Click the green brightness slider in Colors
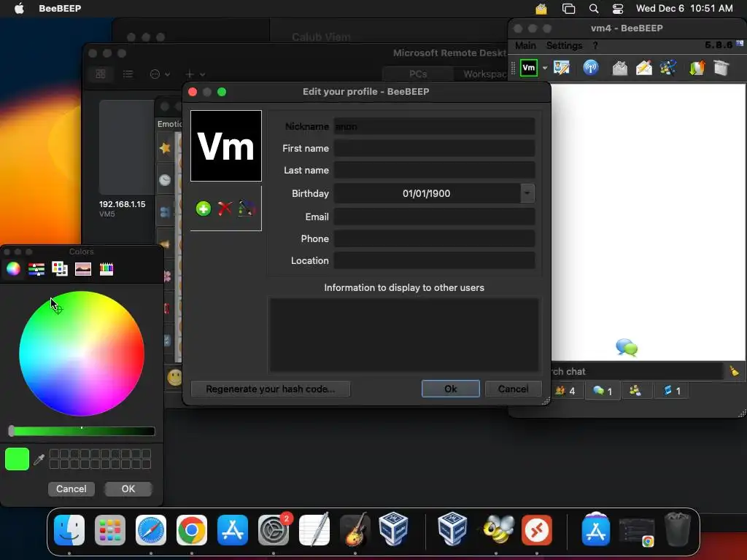This screenshot has width=747, height=560. (x=82, y=432)
